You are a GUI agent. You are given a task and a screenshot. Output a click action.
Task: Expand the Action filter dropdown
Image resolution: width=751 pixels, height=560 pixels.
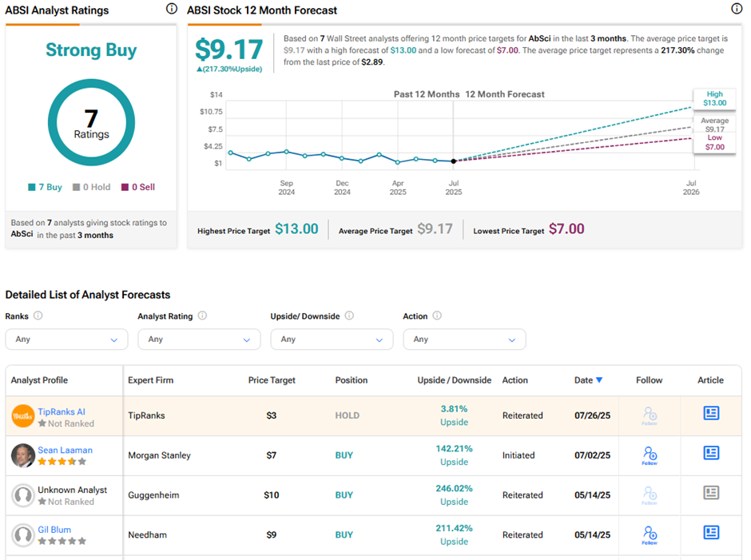(464, 340)
